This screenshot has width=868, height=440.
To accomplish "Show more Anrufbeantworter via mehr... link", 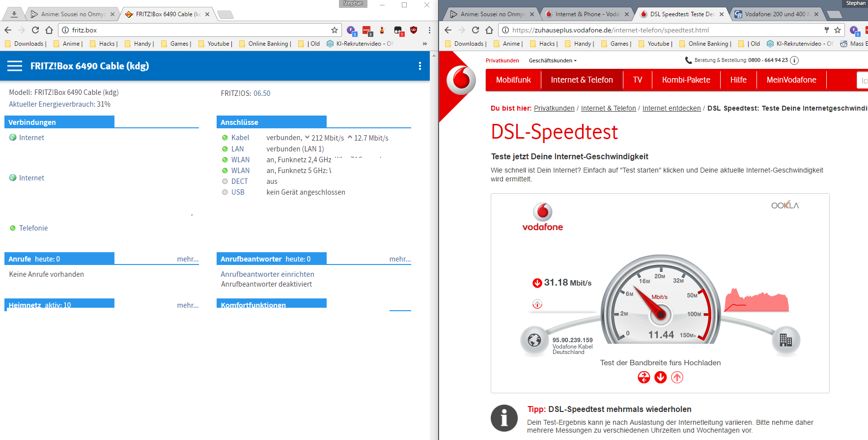I will coord(400,259).
